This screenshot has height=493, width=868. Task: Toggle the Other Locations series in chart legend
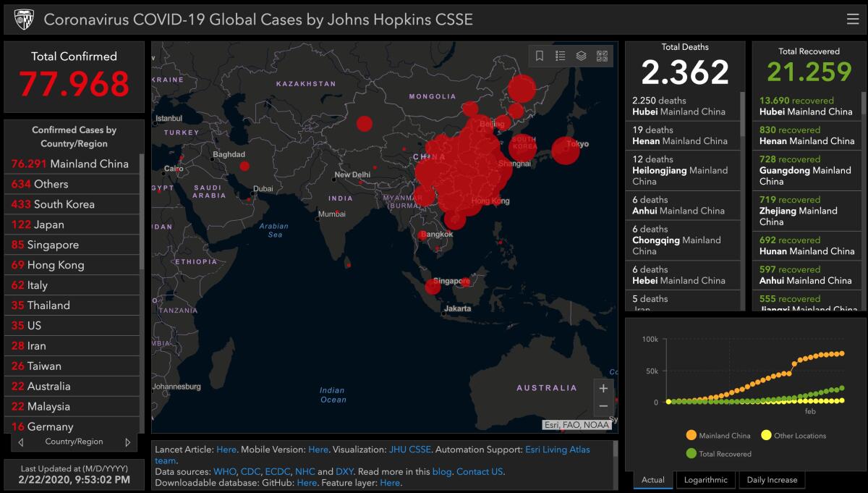[800, 434]
